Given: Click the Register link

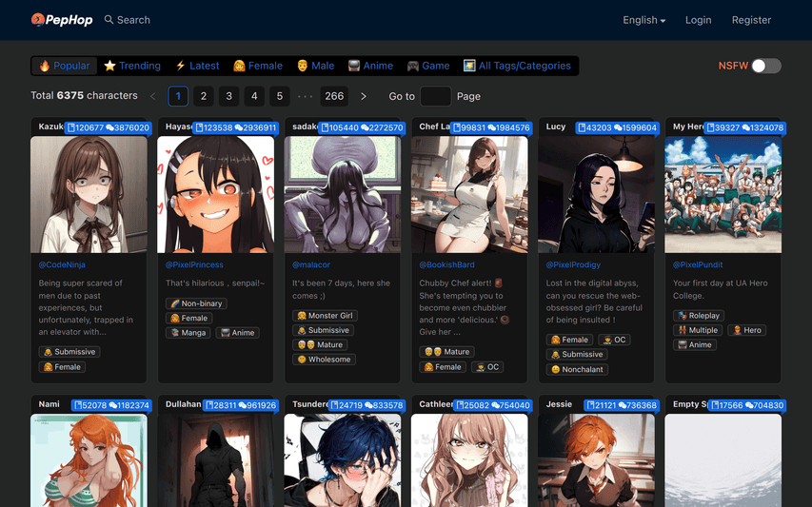Looking at the screenshot, I should (751, 20).
